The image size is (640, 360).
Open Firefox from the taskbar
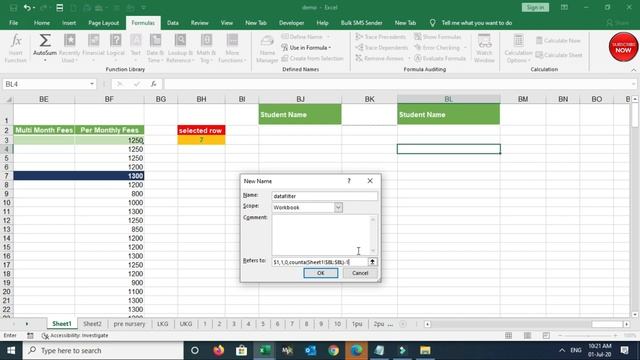(x=218, y=351)
